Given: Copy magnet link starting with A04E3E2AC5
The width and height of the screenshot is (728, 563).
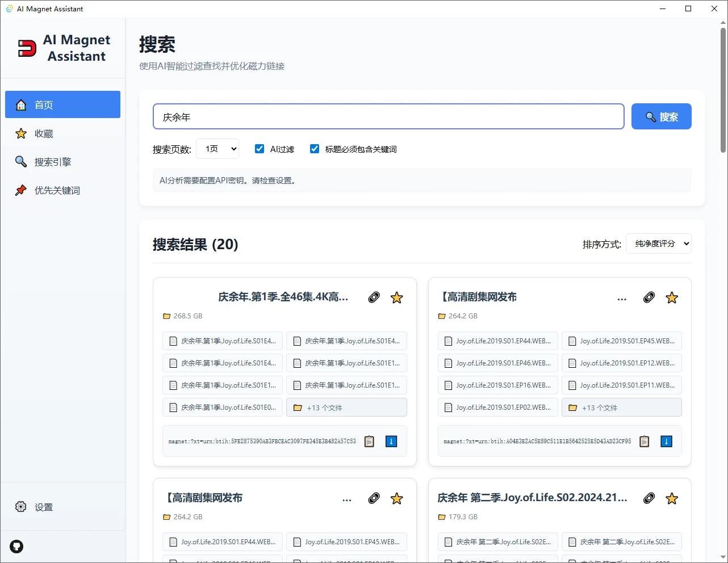Looking at the screenshot, I should pos(644,441).
